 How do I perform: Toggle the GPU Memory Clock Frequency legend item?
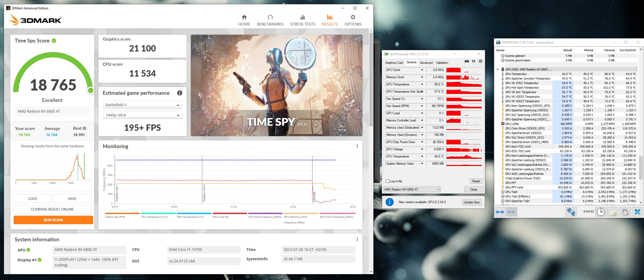(x=301, y=218)
